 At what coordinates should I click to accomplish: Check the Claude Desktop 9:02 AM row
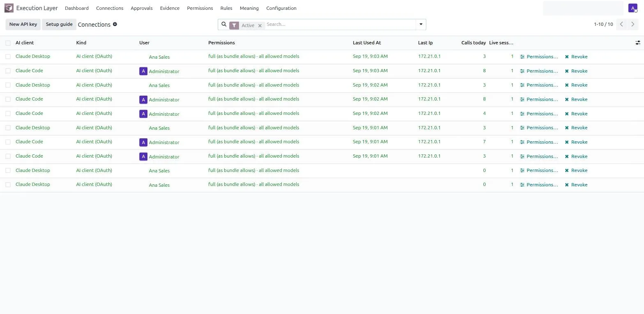8,85
